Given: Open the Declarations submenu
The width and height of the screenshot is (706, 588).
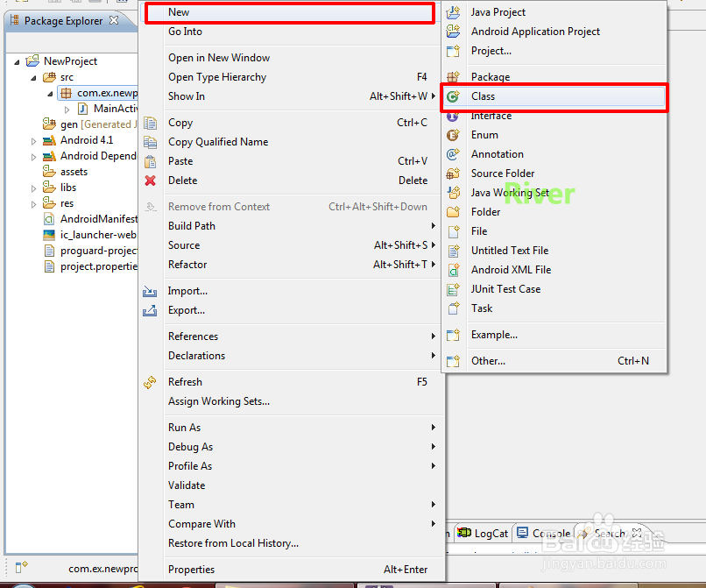Looking at the screenshot, I should pos(293,356).
